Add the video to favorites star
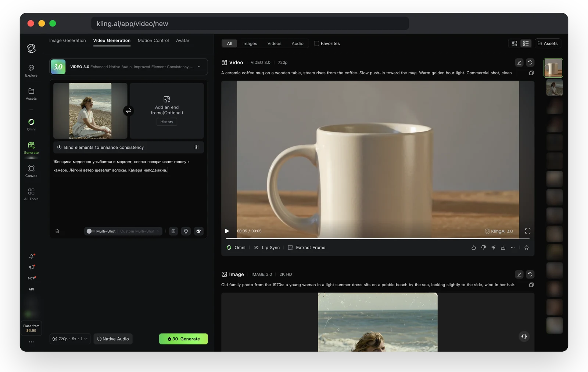588x372 pixels. (527, 248)
